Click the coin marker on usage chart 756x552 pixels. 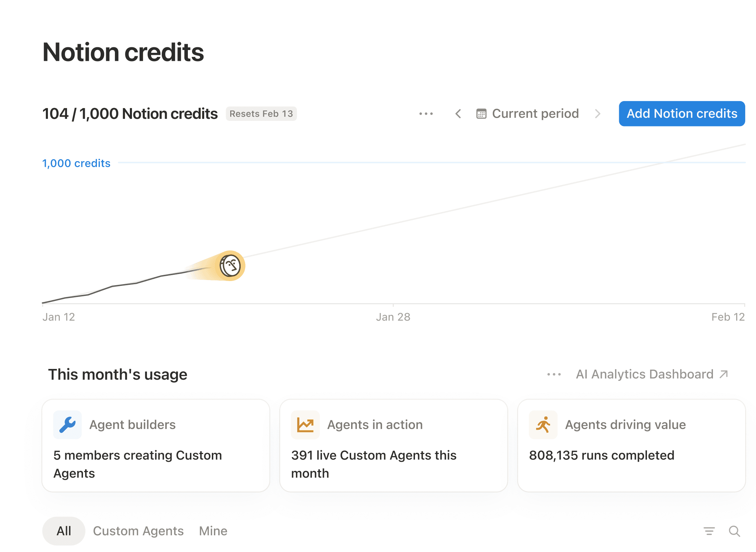(230, 266)
